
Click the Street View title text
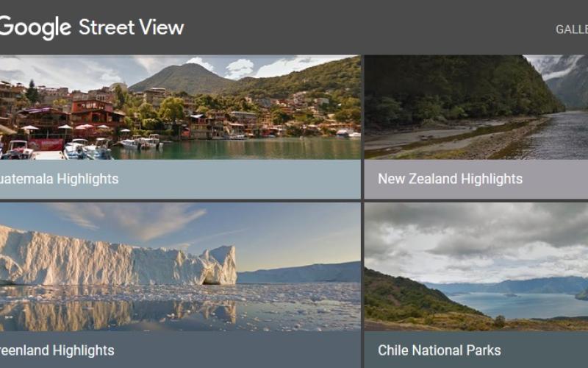(x=131, y=28)
